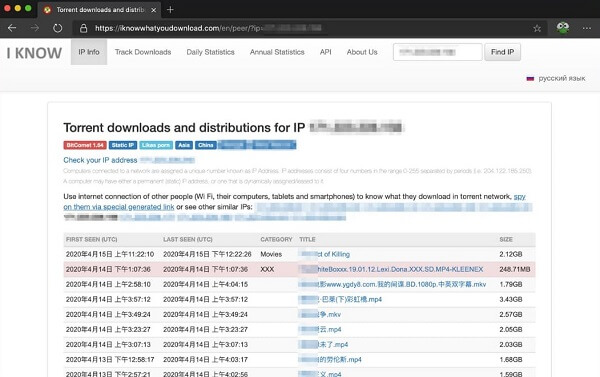Open the About Us page
600x377 pixels.
point(362,52)
